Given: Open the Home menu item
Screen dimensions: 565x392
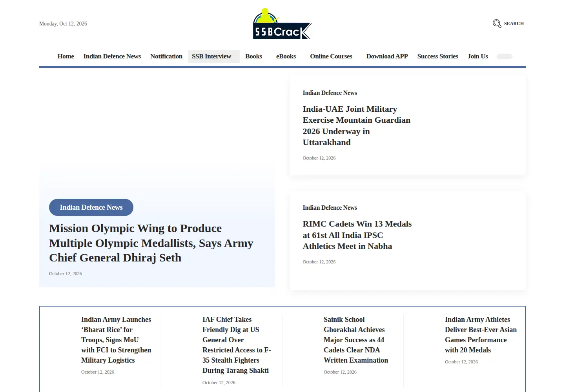Looking at the screenshot, I should 66,56.
